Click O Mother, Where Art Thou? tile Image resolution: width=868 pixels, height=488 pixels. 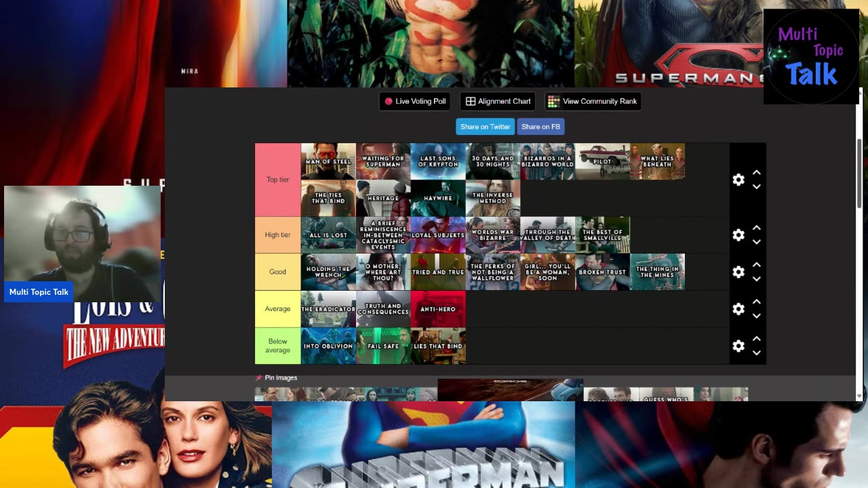click(383, 272)
